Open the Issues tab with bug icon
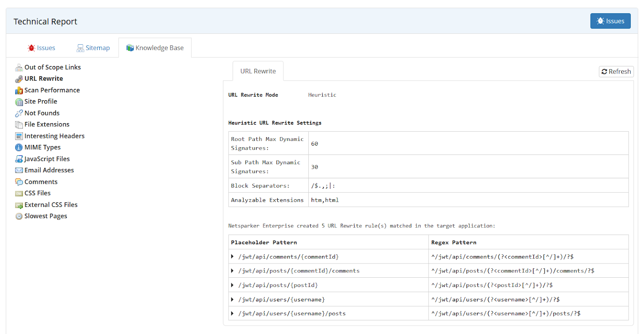Screen dimensions: 644x334 tap(41, 48)
